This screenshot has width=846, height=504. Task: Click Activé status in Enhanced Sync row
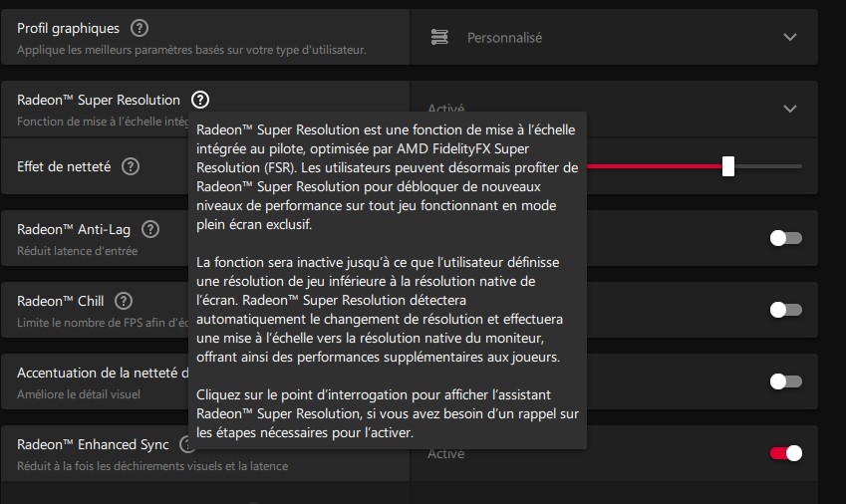click(445, 454)
